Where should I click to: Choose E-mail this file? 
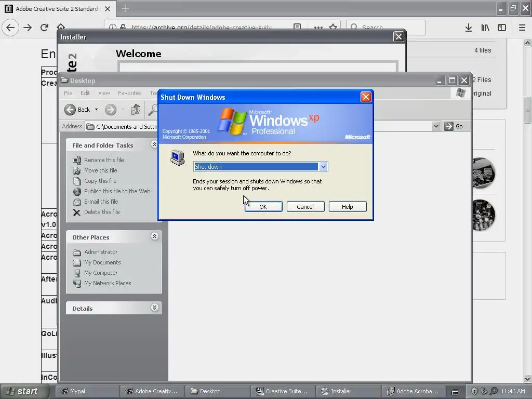pos(101,202)
